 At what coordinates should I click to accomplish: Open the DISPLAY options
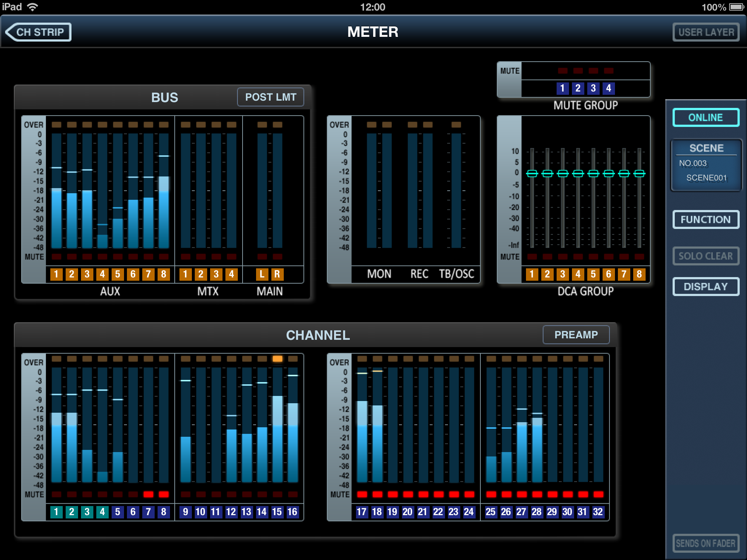[x=705, y=287]
